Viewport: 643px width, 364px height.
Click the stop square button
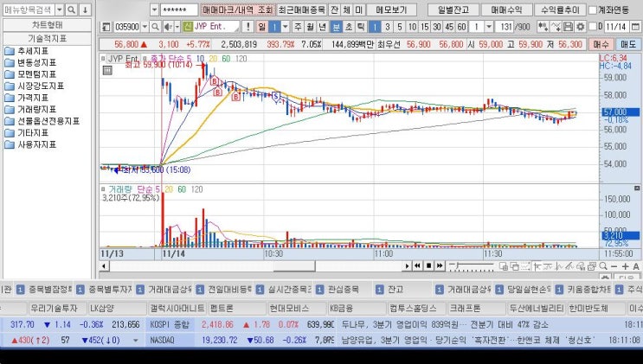(x=429, y=266)
